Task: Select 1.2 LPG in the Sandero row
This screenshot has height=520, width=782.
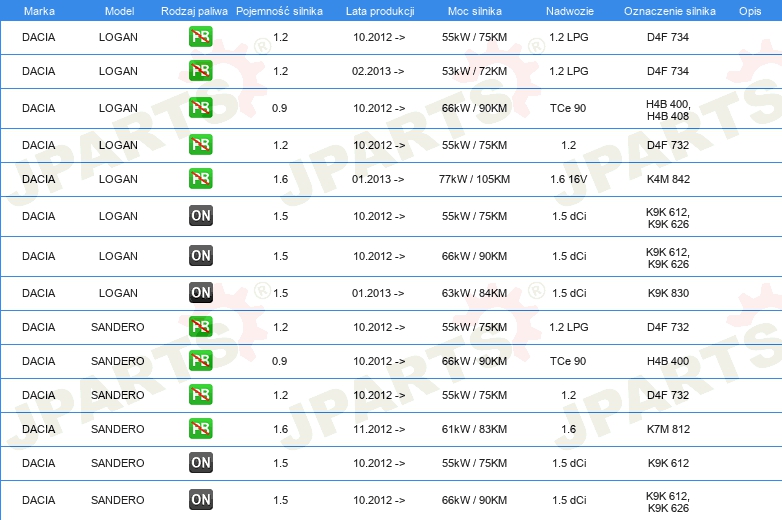Action: click(x=569, y=327)
